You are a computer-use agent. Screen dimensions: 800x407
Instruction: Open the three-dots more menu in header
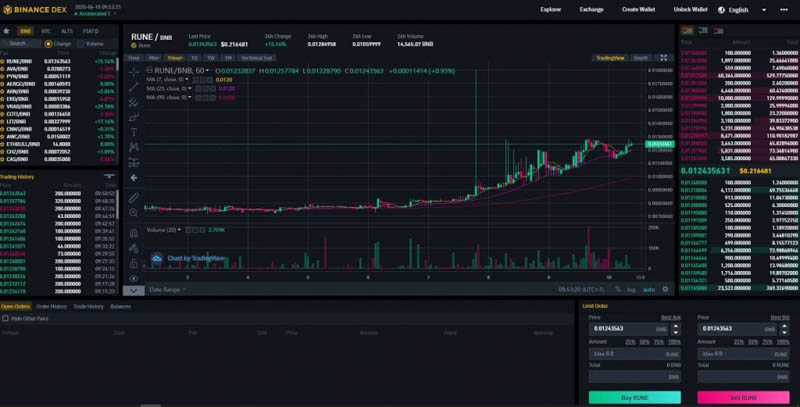[784, 10]
